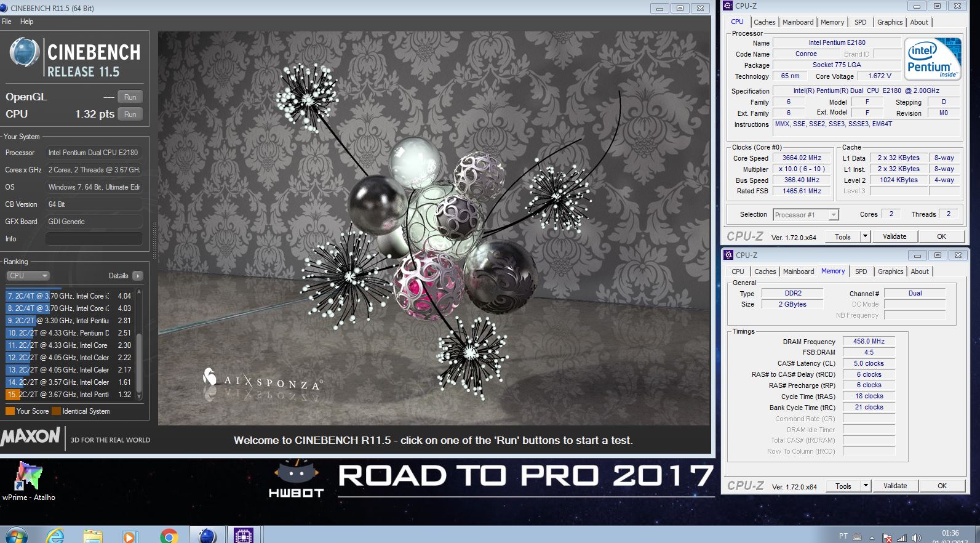Select ranking row 9 with score 2.81

pyautogui.click(x=70, y=321)
